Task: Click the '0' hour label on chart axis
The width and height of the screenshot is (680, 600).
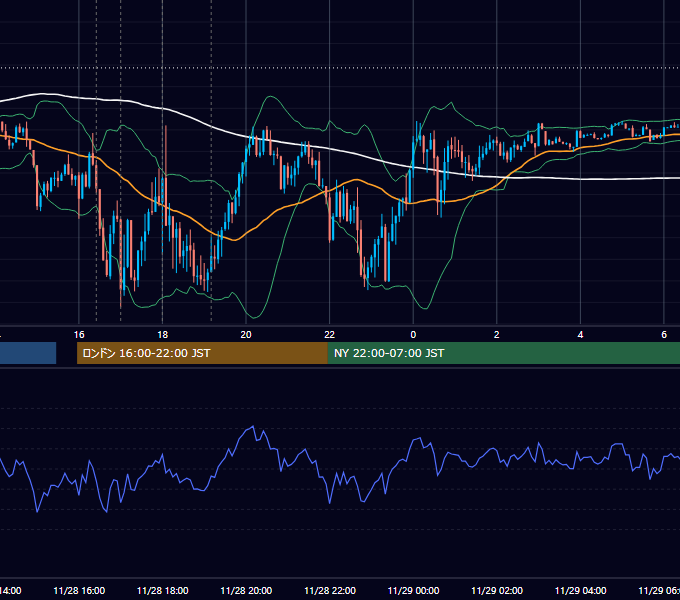Action: [413, 335]
